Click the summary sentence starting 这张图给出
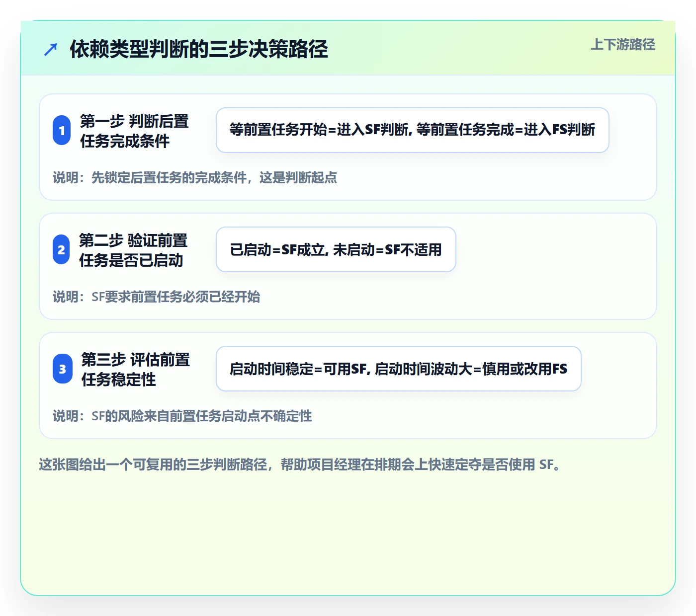696x616 pixels. [x=300, y=464]
